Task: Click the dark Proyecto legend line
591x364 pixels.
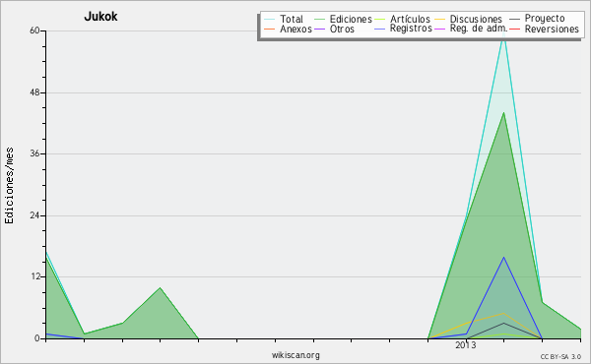Action: [514, 19]
